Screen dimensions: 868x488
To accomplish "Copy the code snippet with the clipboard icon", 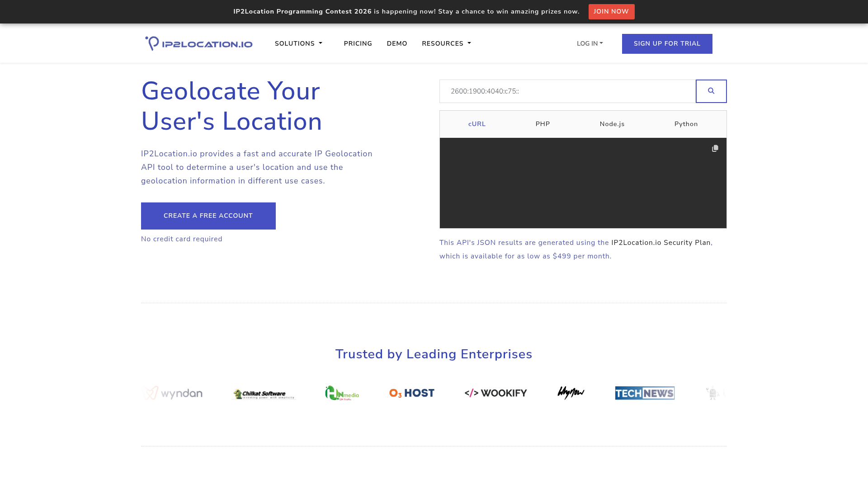I will tap(715, 148).
